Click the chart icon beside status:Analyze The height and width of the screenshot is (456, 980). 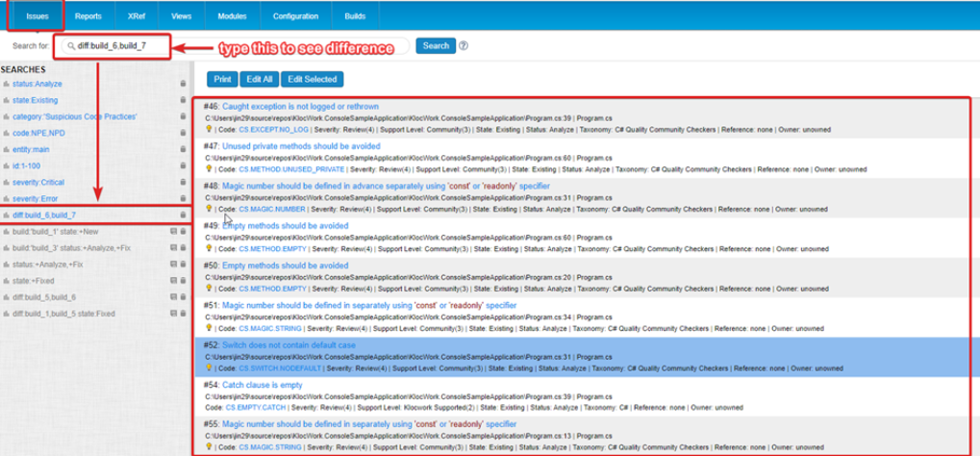(6, 84)
